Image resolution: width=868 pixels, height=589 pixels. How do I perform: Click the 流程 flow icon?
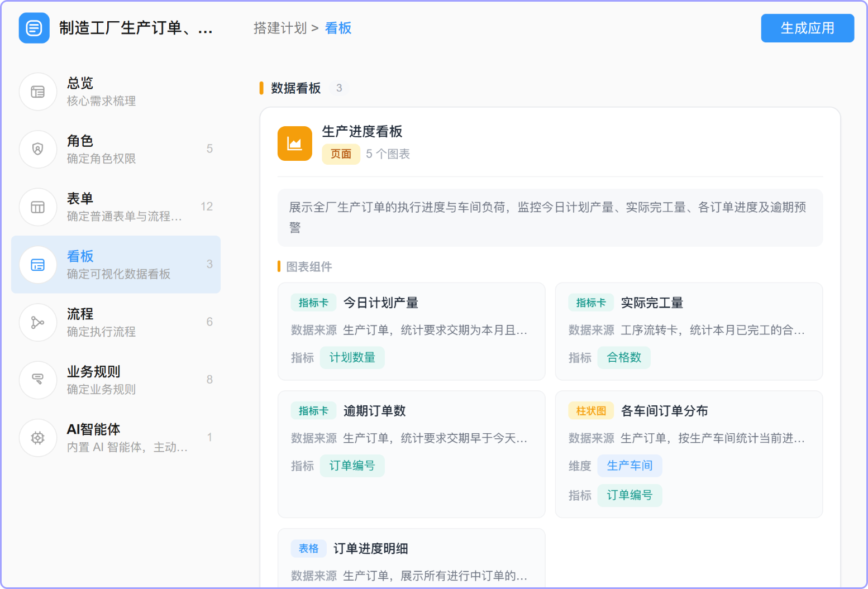coord(38,322)
